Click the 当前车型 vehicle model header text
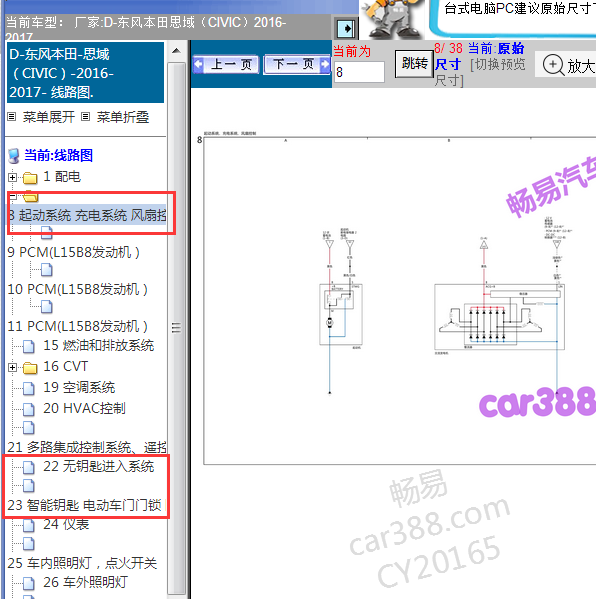596x599 pixels. (x=146, y=28)
